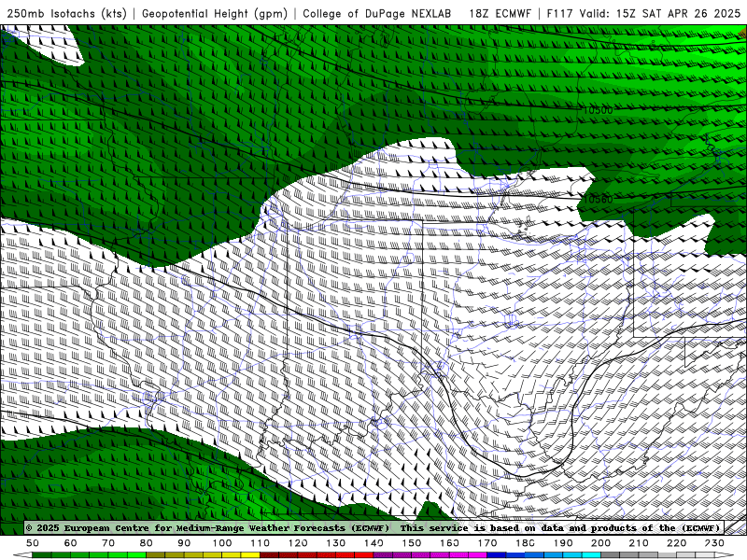
Task: Click the 70 label on the color scale
Action: [x=108, y=543]
